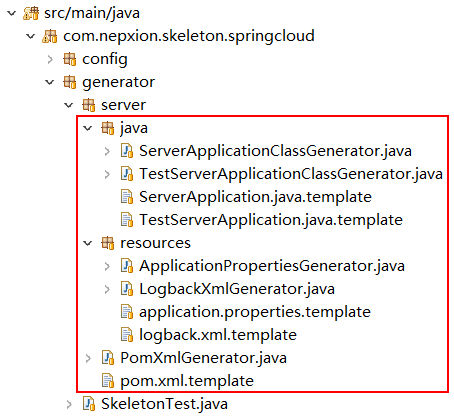Collapse the generator package
Screen dimensions: 454x419
click(50, 82)
